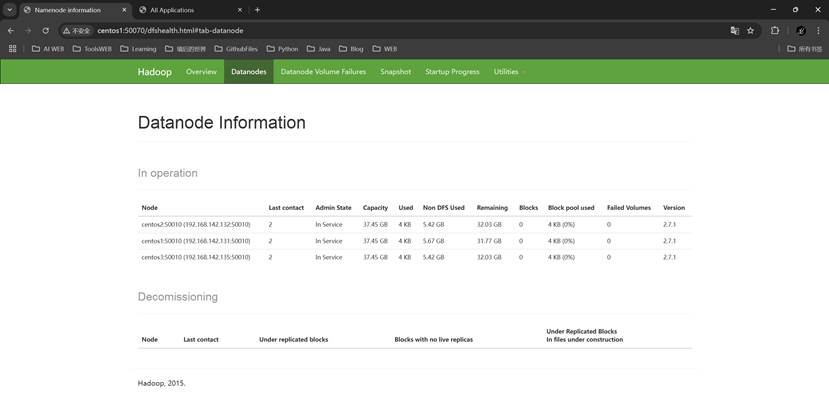Click the Datanode Information page heading
The image size is (829, 398).
[x=222, y=123]
